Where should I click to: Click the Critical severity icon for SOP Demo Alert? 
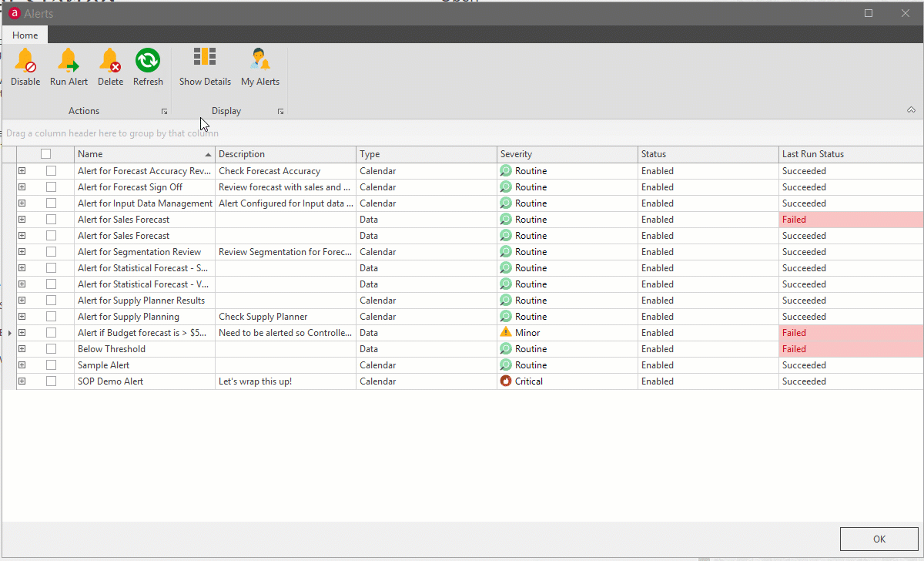[506, 381]
